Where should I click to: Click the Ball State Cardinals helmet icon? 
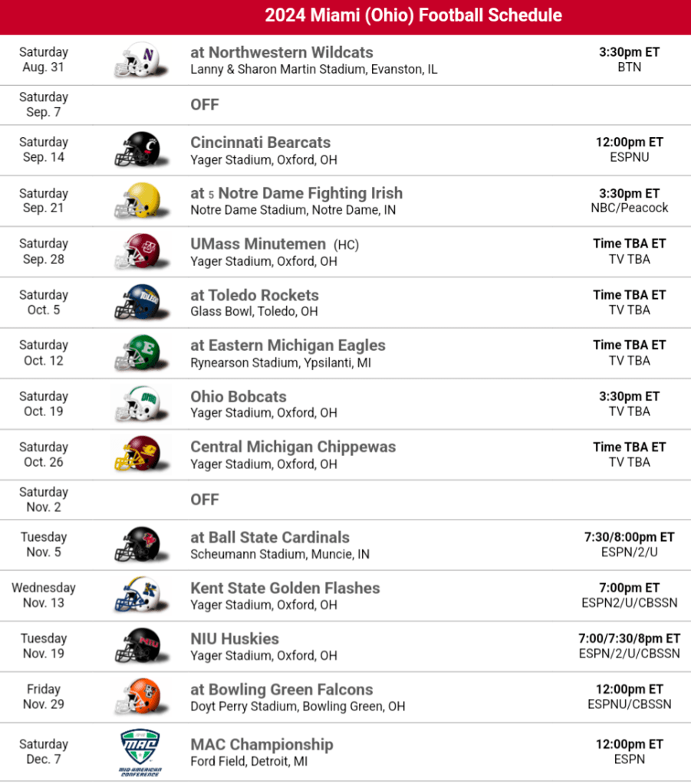(x=137, y=545)
